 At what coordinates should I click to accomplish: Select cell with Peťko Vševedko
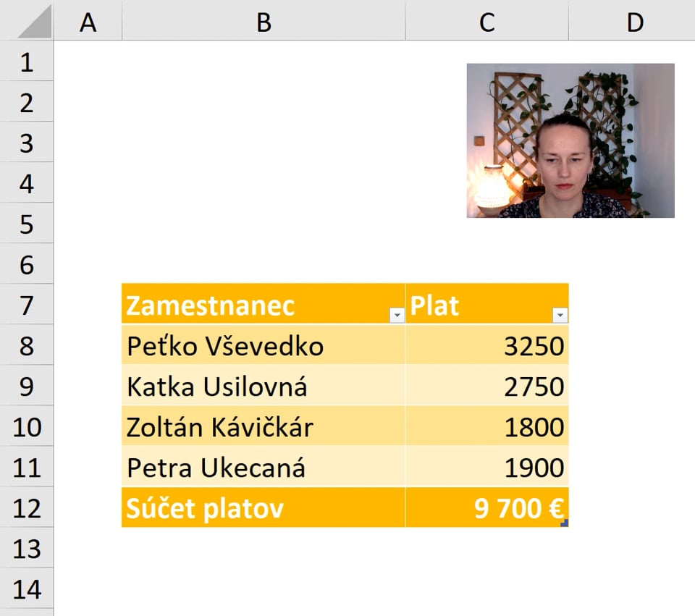(x=264, y=345)
